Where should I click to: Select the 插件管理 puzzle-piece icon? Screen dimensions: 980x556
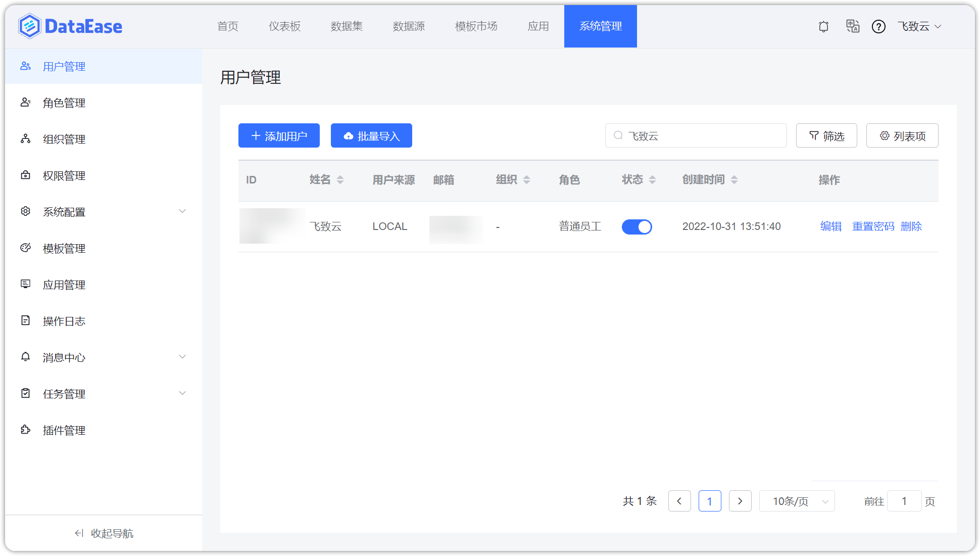[x=25, y=430]
